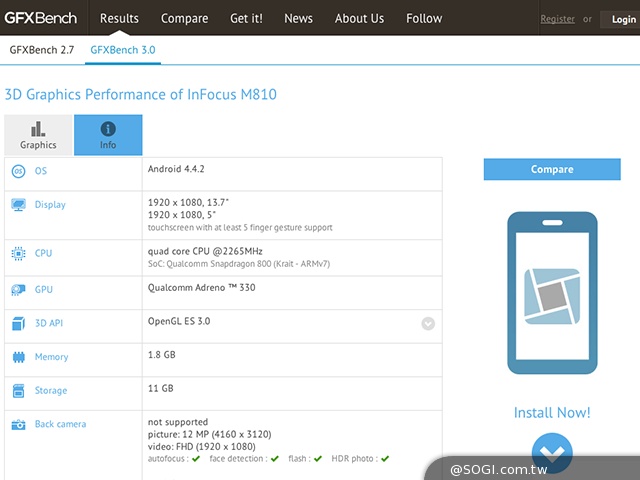Expand the OpenGL ES 3.0 row chevron
This screenshot has height=480, width=640.
coord(428,324)
